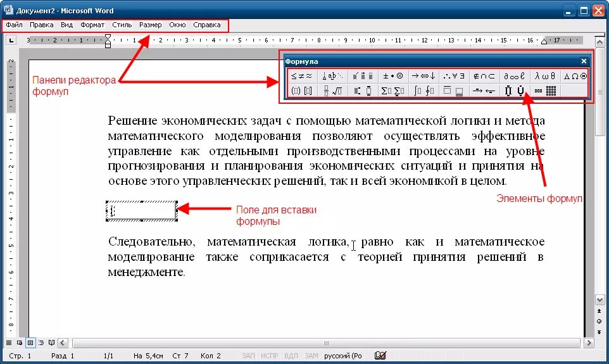Image resolution: width=609 pixels, height=364 pixels.
Task: Click 'Стр. 1' in the status bar
Action: pyautogui.click(x=20, y=356)
